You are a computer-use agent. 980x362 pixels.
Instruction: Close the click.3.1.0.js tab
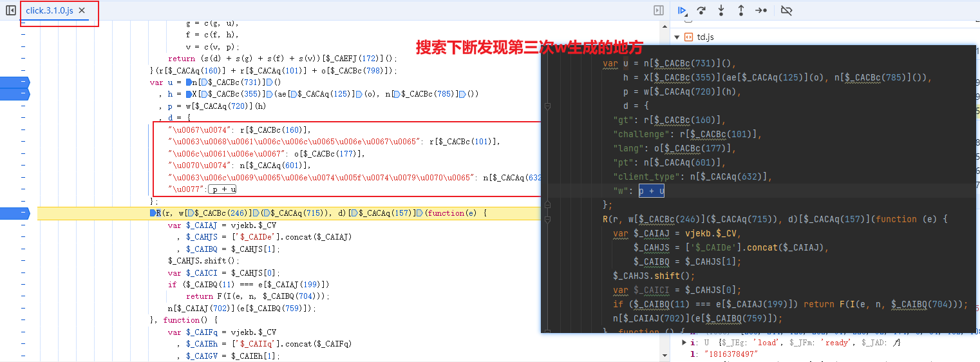point(82,11)
